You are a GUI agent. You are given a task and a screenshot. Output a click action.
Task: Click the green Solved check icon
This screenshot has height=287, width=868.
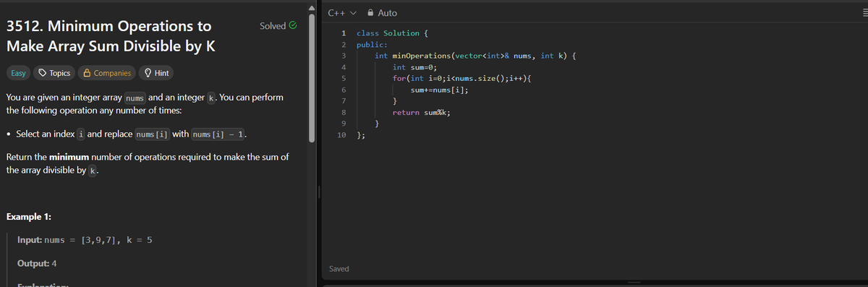[x=292, y=26]
